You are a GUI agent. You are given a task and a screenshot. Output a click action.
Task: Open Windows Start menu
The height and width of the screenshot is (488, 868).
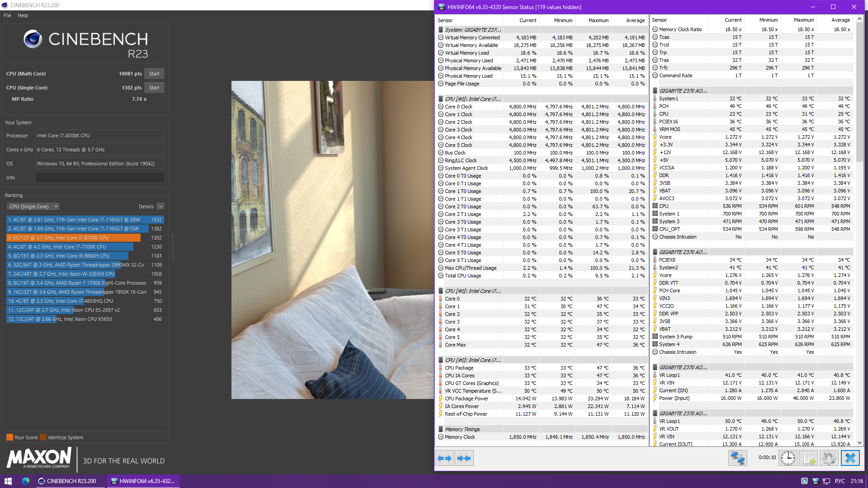tap(8, 481)
